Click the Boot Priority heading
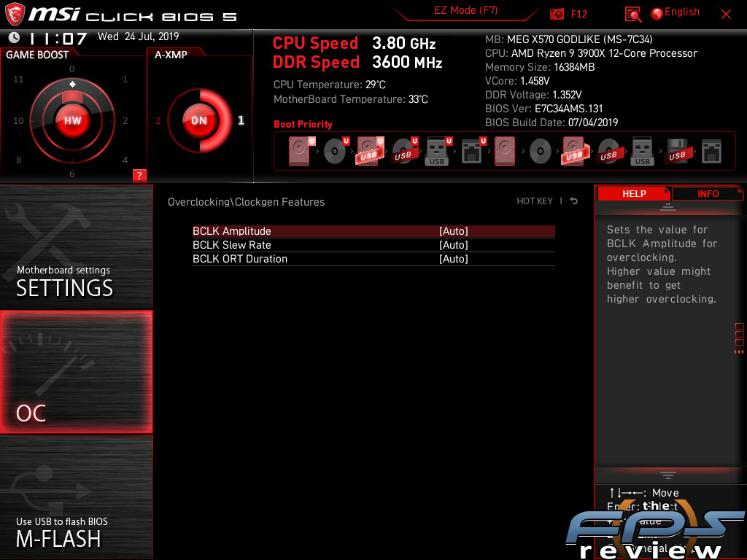747x560 pixels. [303, 124]
